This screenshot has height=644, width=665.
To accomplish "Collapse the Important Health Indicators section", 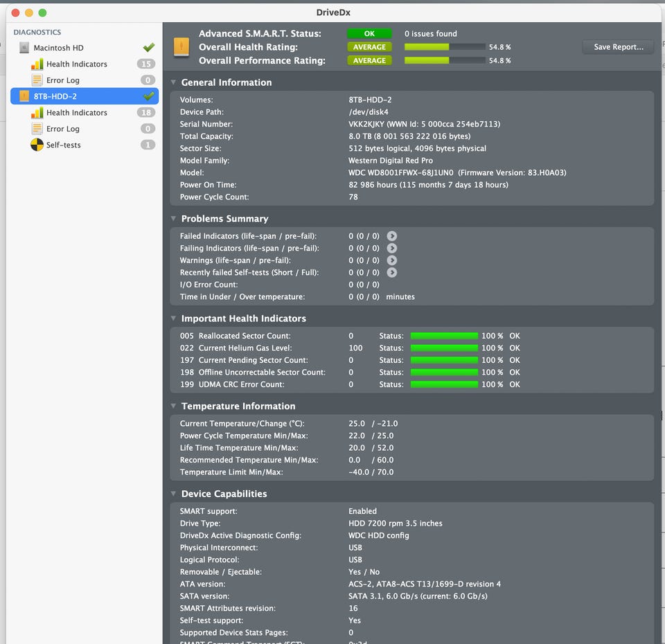I will click(173, 318).
